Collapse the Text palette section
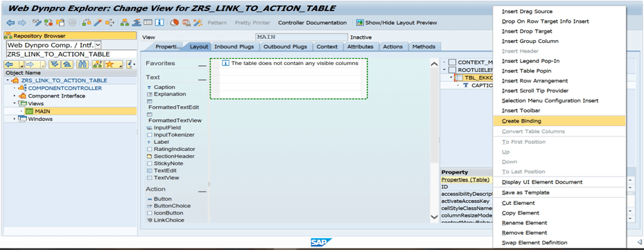Image resolution: width=644 pixels, height=252 pixels. [x=202, y=80]
